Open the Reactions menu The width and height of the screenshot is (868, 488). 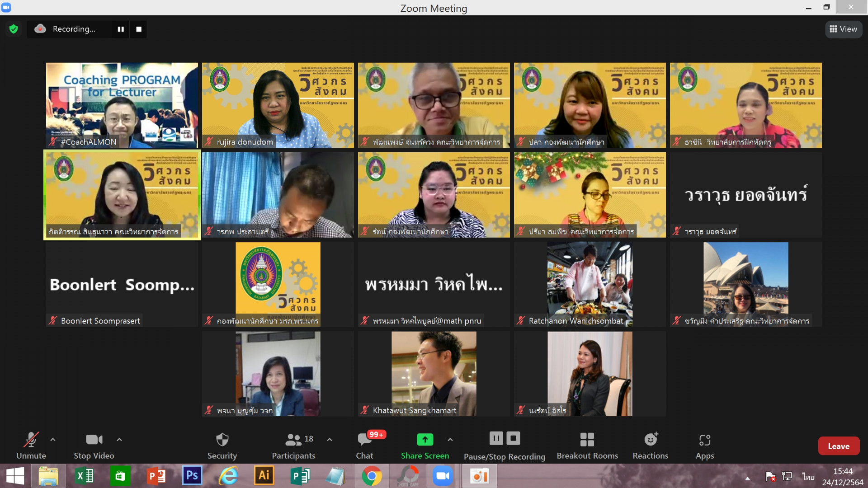pyautogui.click(x=650, y=445)
